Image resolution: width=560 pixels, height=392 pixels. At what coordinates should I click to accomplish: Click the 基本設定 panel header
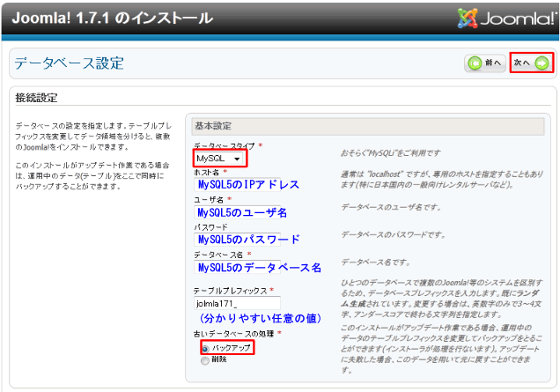point(368,126)
